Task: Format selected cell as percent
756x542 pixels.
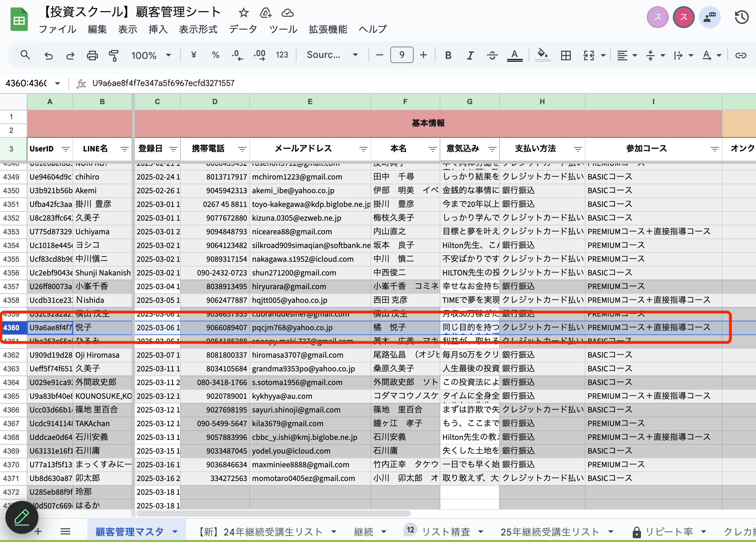Action: coord(215,55)
